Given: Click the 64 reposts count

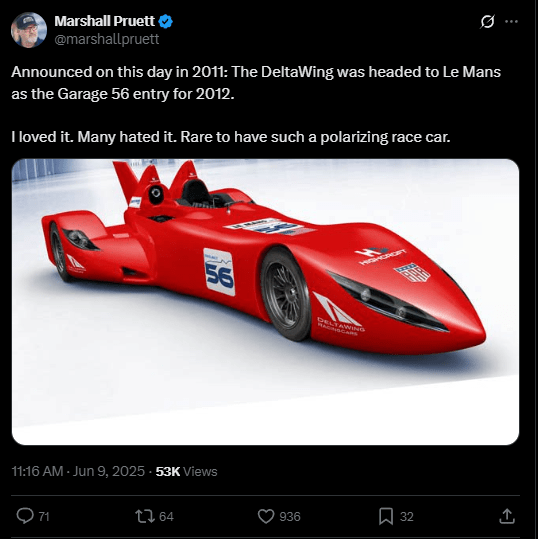Looking at the screenshot, I should click(x=166, y=517).
